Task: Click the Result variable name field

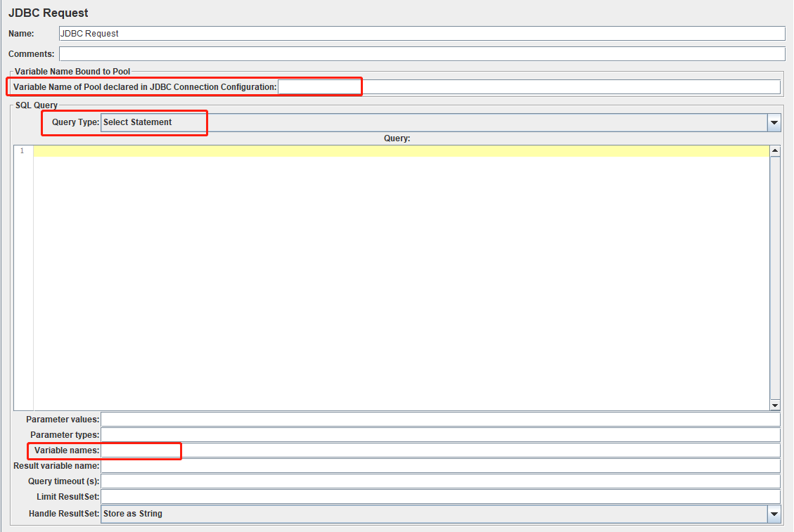Action: (x=440, y=466)
